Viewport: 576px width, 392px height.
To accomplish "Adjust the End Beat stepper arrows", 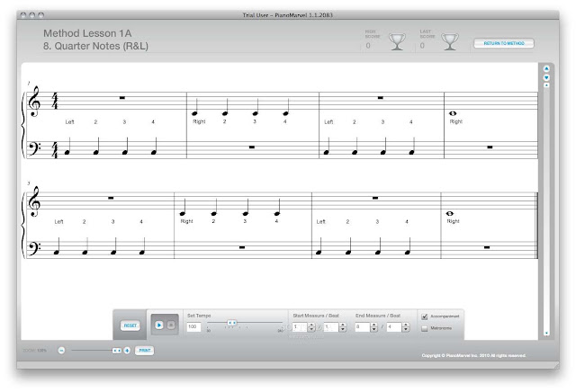I will pyautogui.click(x=406, y=327).
